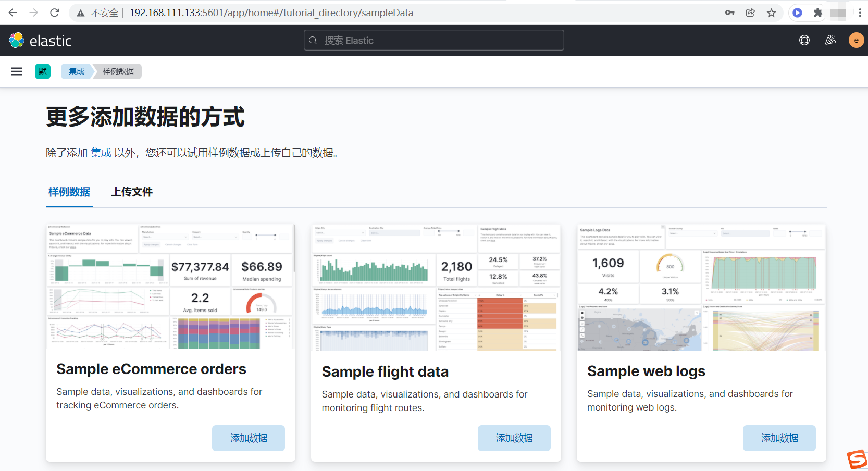Reload the page with the refresh icon
The width and height of the screenshot is (868, 471).
(55, 13)
